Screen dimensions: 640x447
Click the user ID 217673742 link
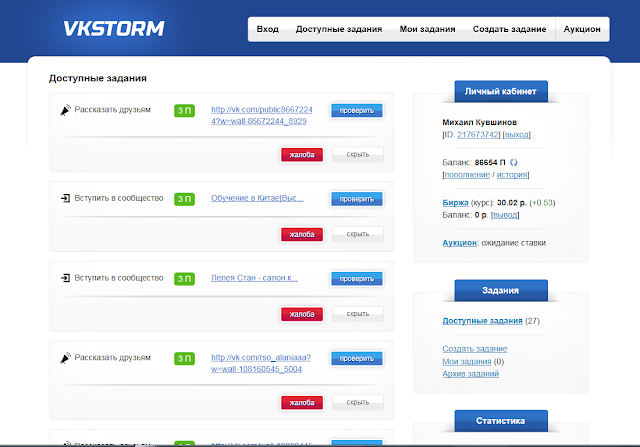click(x=478, y=135)
